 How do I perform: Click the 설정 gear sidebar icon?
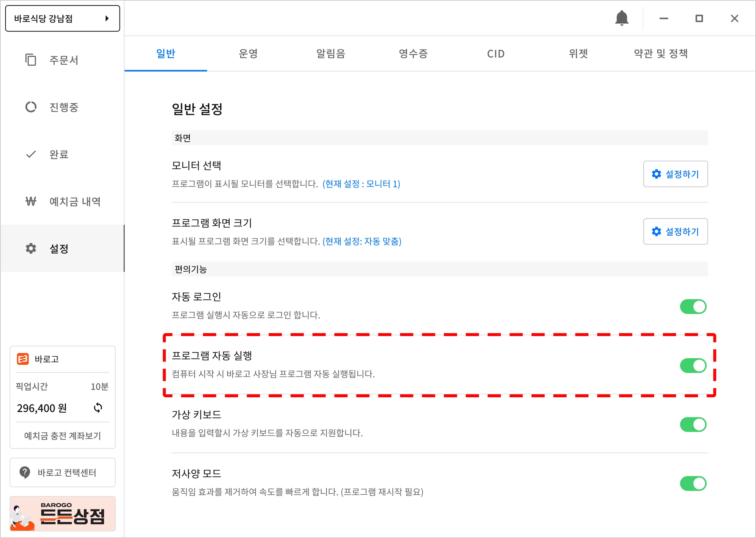(31, 249)
